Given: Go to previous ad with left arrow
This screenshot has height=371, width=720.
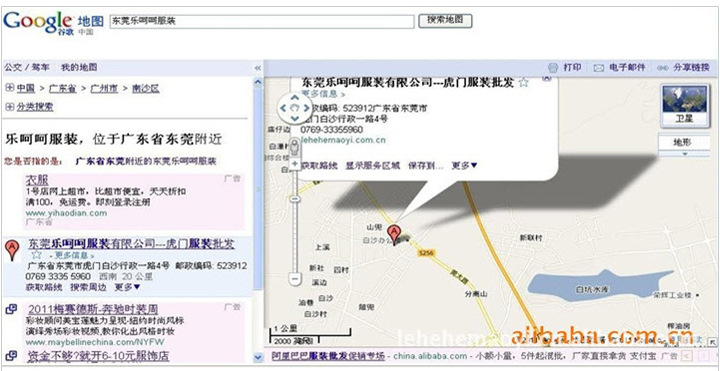Looking at the screenshot, I should [686, 356].
